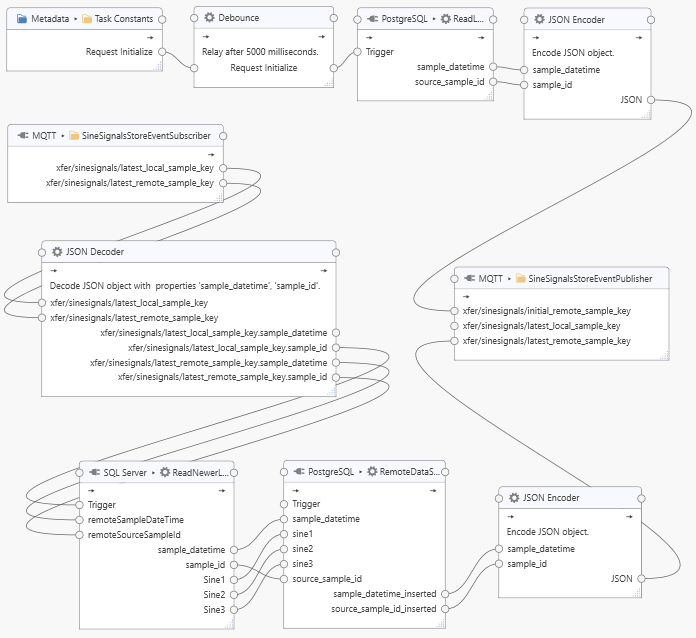Click the MQTT connector icon on SineSignalsStoreEventSubscriber
This screenshot has height=638, width=696.
[x=23, y=135]
